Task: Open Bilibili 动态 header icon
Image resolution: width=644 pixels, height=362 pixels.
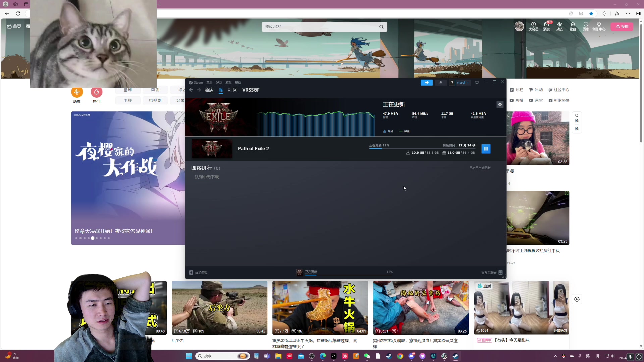Action: click(559, 26)
